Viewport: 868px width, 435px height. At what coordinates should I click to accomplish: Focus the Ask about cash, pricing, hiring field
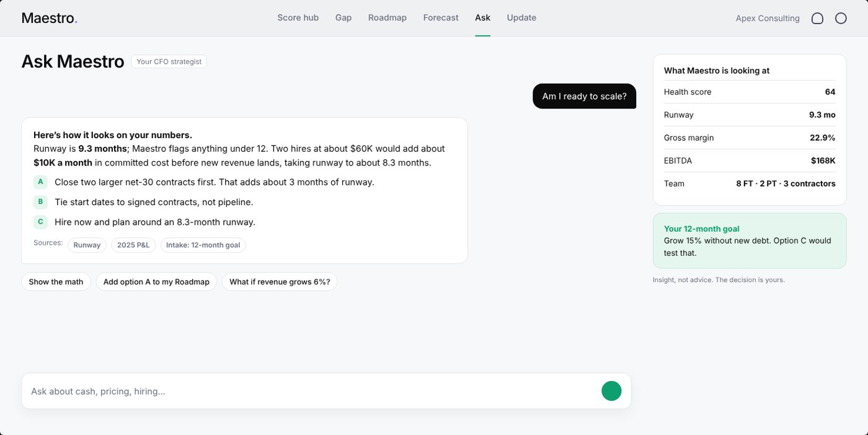[x=326, y=391]
